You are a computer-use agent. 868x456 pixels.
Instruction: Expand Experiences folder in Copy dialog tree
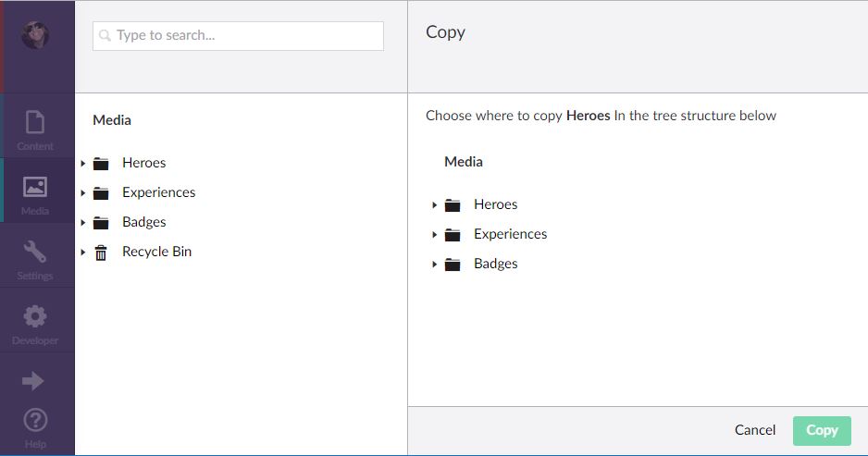(x=435, y=235)
